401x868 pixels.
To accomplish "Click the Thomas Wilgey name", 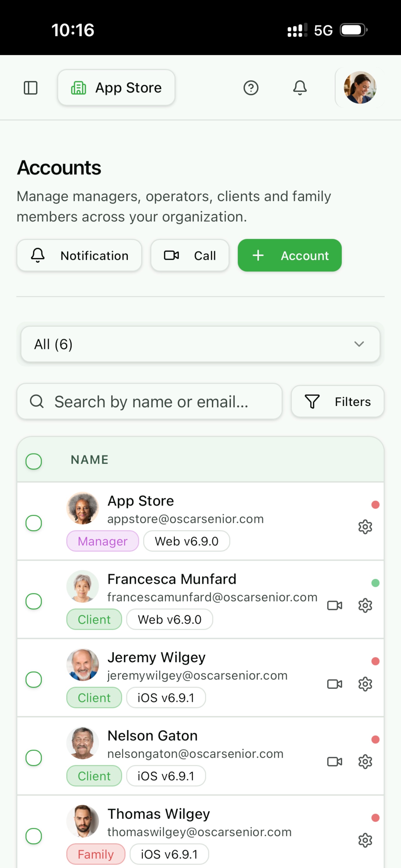I will click(159, 814).
